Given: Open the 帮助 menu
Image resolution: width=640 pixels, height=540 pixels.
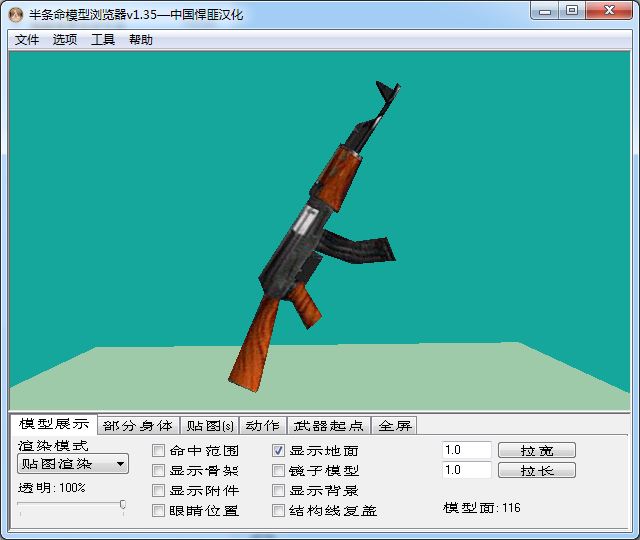Looking at the screenshot, I should pos(141,40).
